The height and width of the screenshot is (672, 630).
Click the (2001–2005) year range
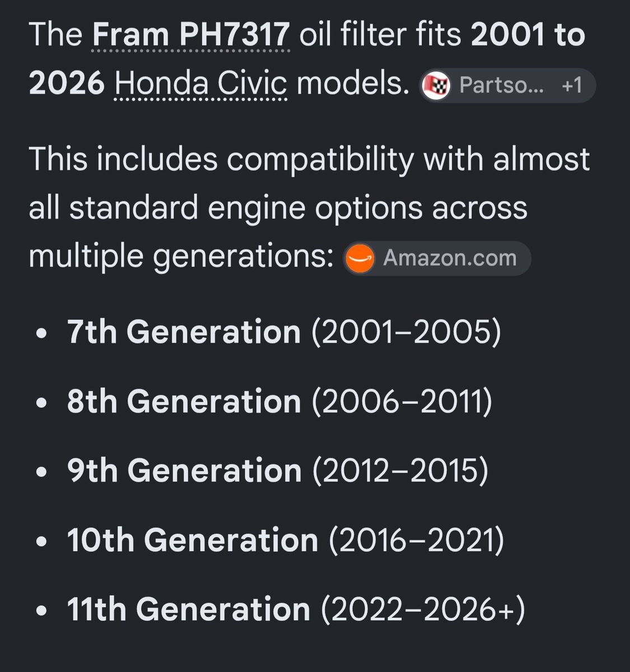tap(407, 332)
